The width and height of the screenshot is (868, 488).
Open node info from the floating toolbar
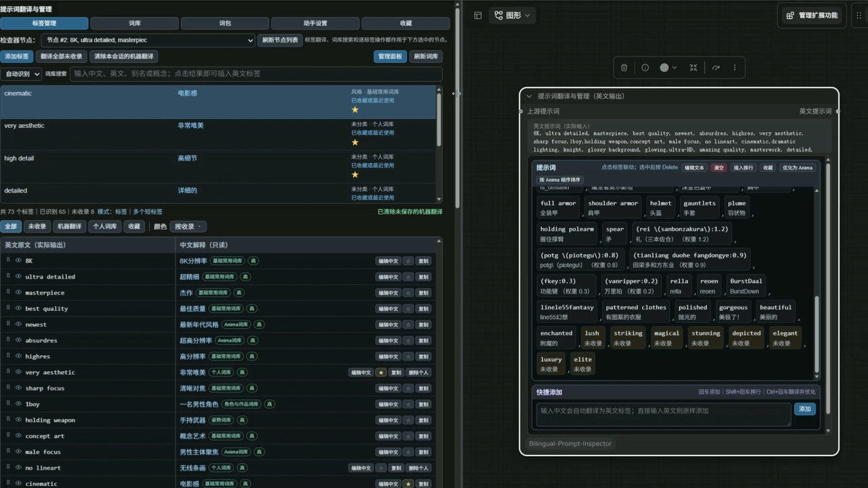click(x=645, y=68)
